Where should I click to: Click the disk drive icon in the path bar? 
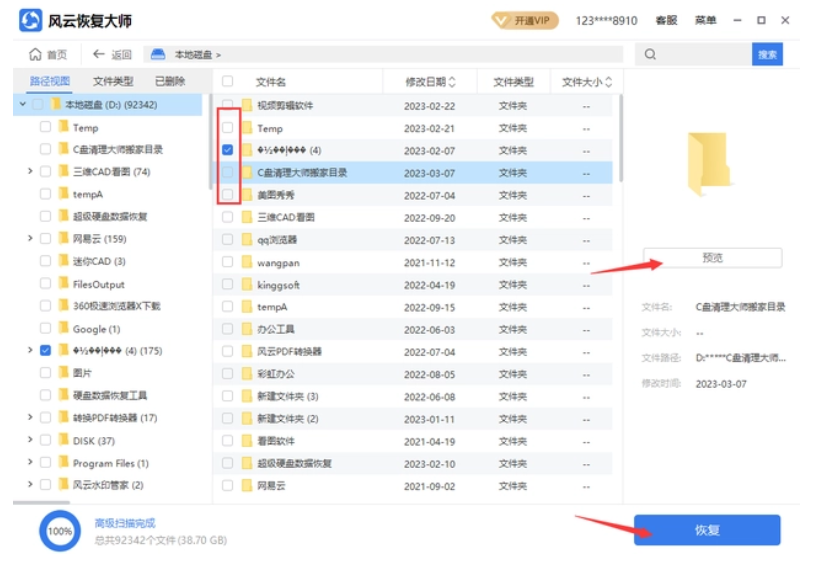pyautogui.click(x=158, y=54)
